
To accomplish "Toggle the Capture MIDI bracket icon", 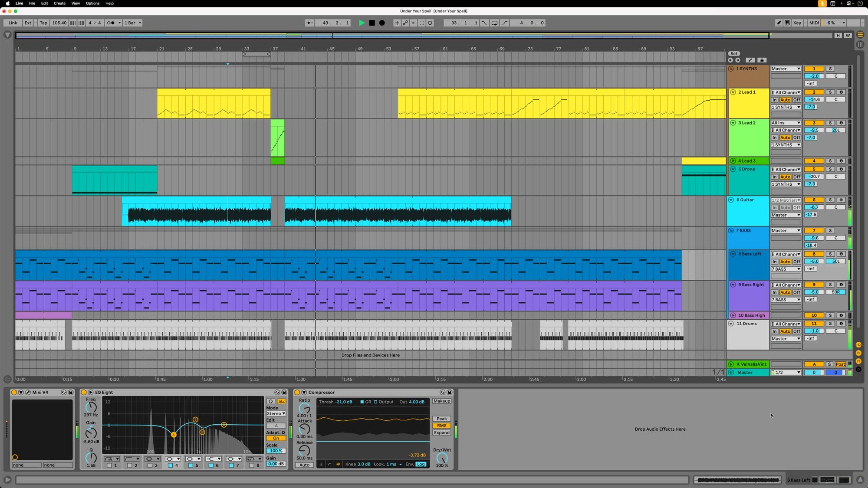I will click(421, 23).
